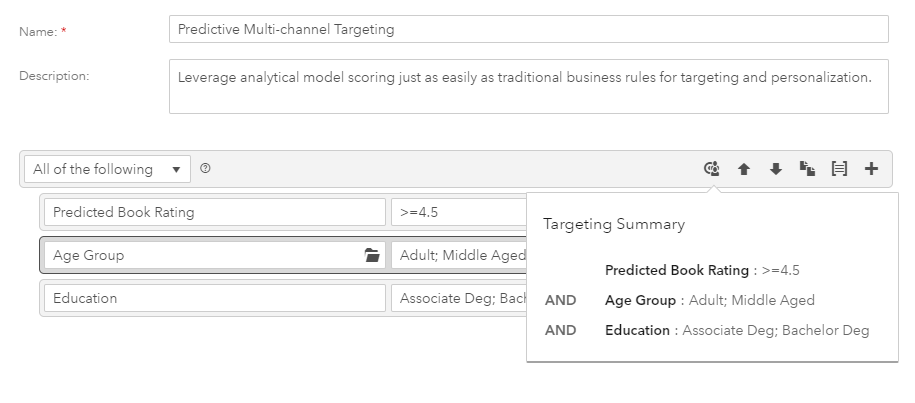
Task: Add a new criterion with plus icon
Action: tap(871, 169)
